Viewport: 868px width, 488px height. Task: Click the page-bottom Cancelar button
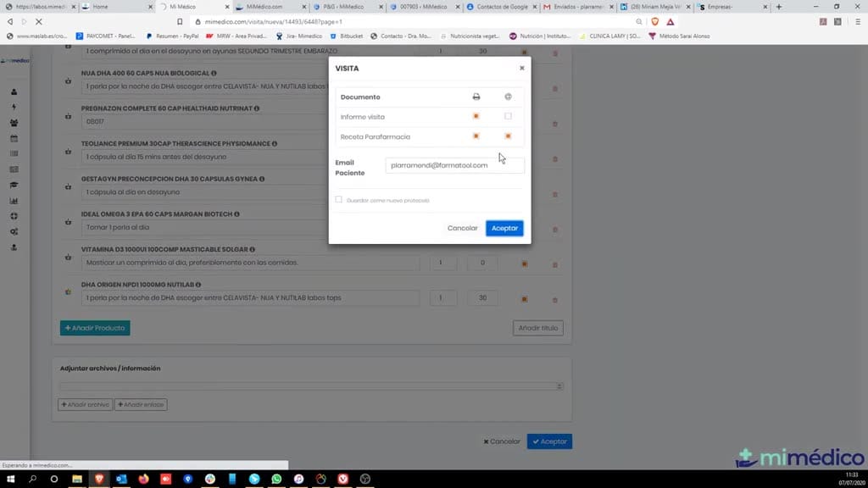(x=502, y=441)
